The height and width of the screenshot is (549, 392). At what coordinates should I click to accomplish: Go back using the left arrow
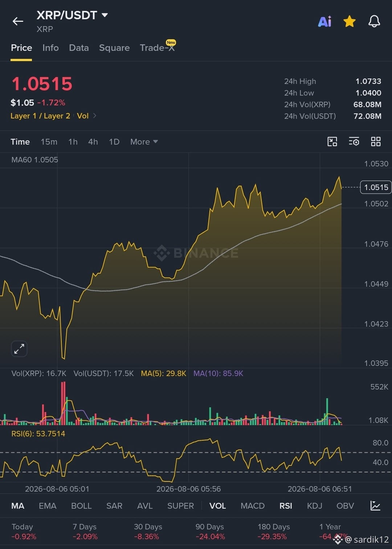[18, 21]
